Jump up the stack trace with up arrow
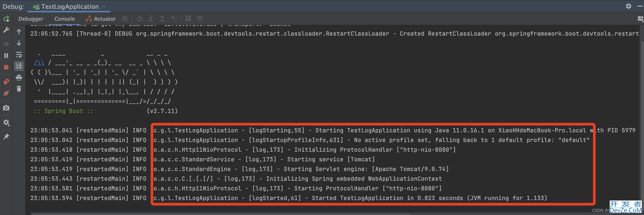 tap(19, 31)
